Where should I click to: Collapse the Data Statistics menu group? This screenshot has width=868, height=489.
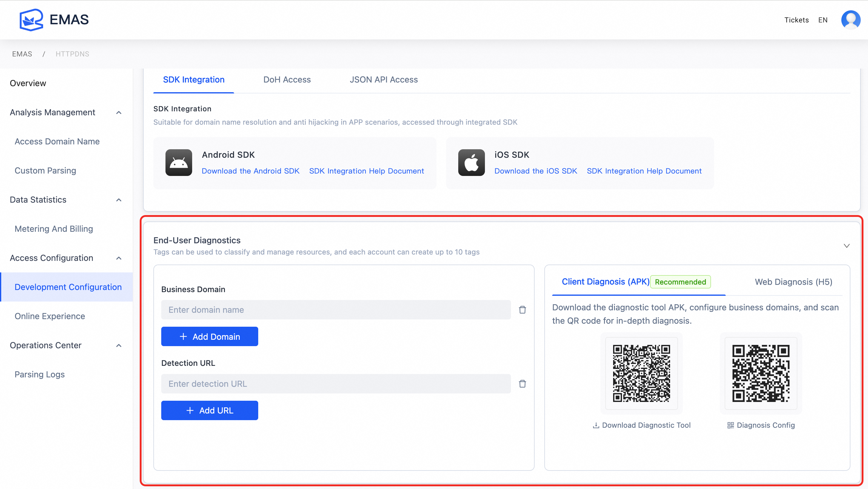click(119, 200)
